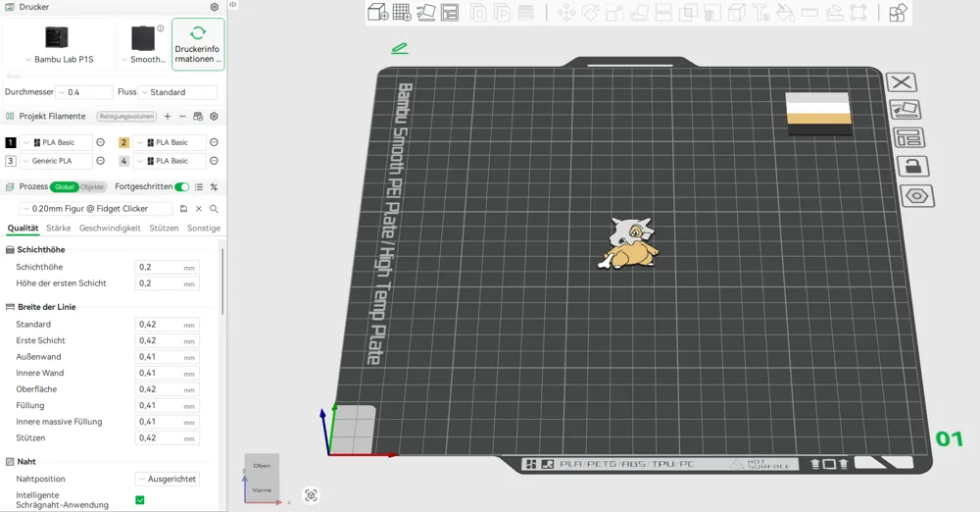
Task: Click the black filament 1 color swatch
Action: [11, 142]
